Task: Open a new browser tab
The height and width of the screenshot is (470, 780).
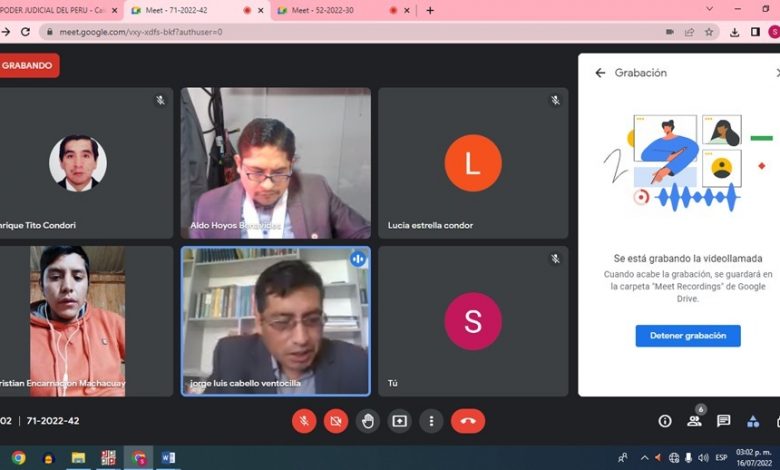Action: tap(430, 10)
